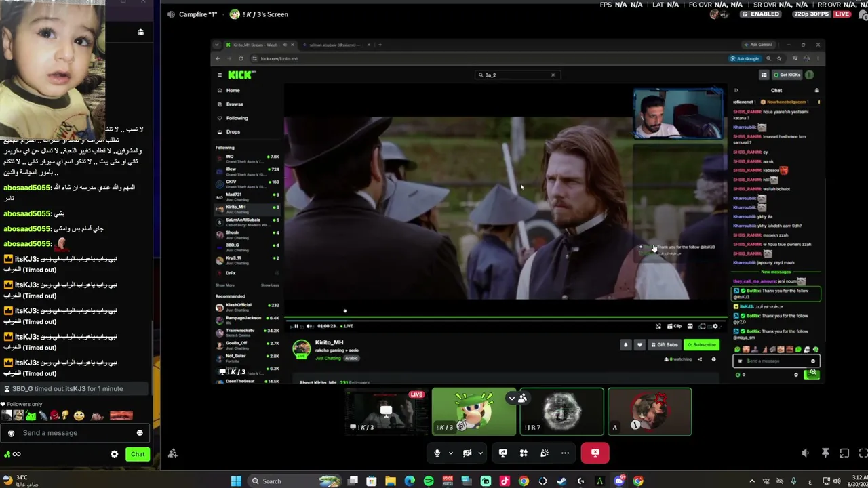Open Trainwreckstv in Recommended list

pos(248,331)
